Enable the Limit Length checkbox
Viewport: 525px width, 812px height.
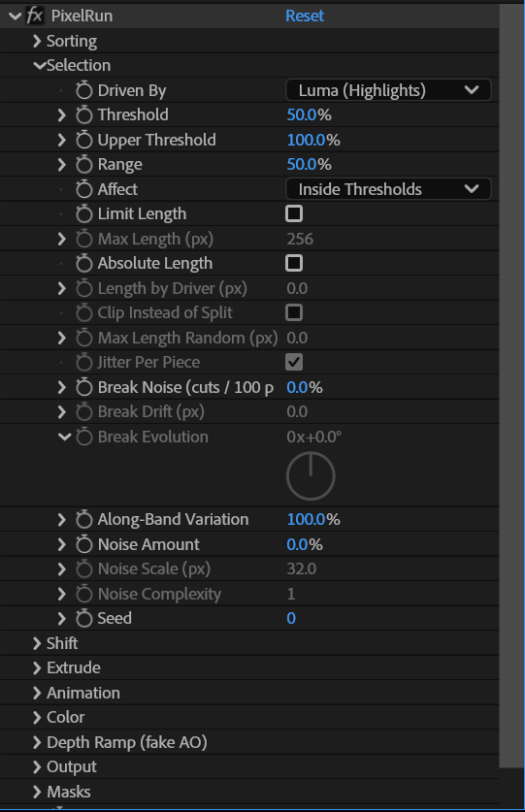(x=294, y=213)
